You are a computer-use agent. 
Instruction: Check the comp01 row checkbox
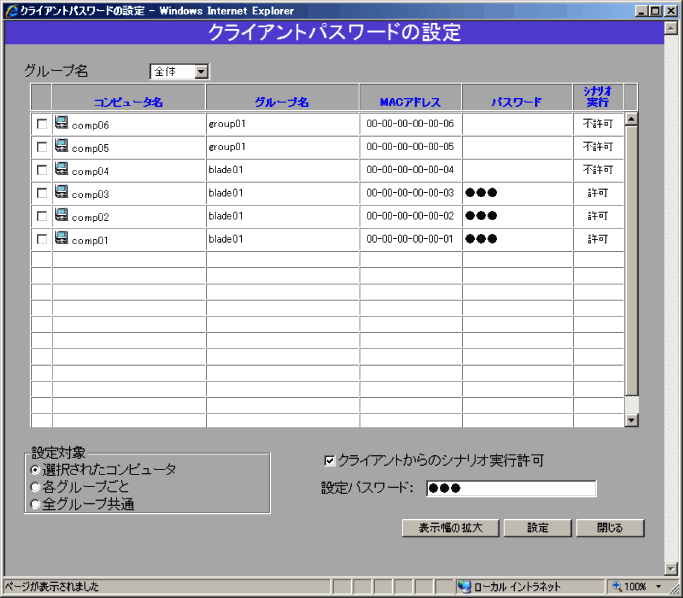click(x=42, y=239)
